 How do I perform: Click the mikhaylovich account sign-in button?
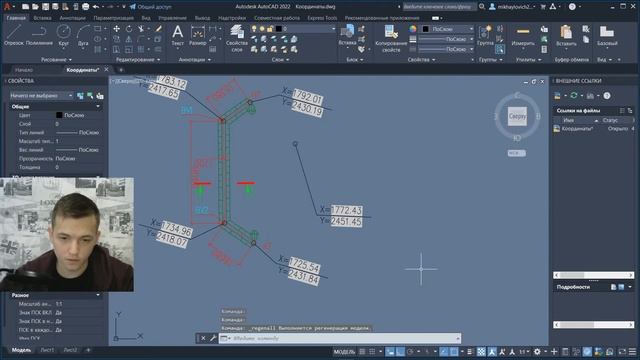click(513, 7)
